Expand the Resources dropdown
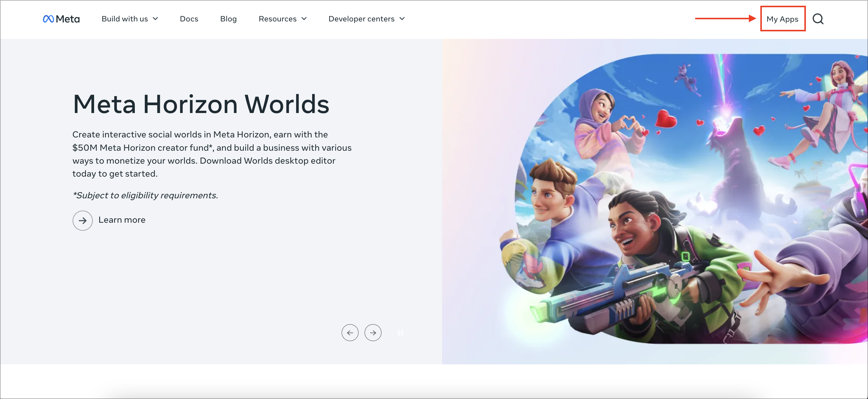The height and width of the screenshot is (399, 868). pyautogui.click(x=283, y=19)
